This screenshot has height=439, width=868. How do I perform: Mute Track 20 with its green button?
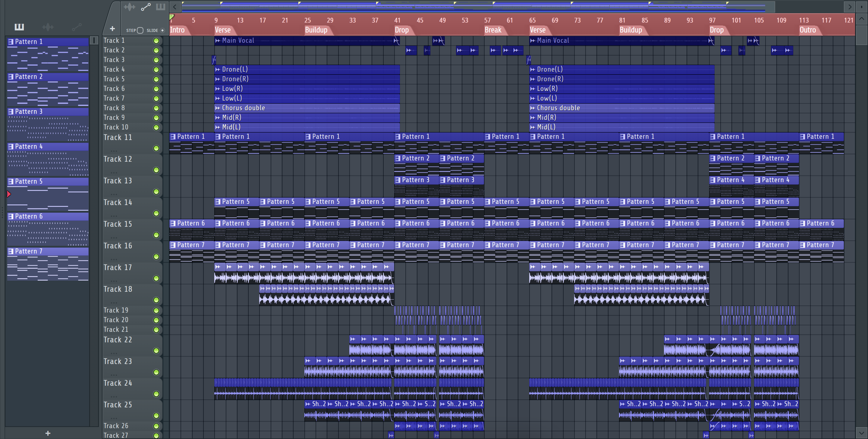[x=156, y=320]
